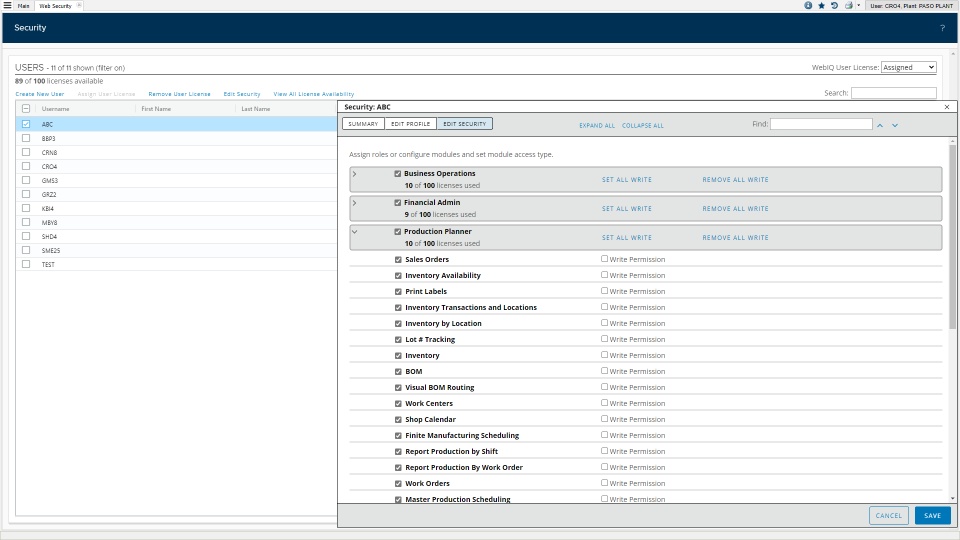Select the Edit Security tab

pyautogui.click(x=465, y=124)
